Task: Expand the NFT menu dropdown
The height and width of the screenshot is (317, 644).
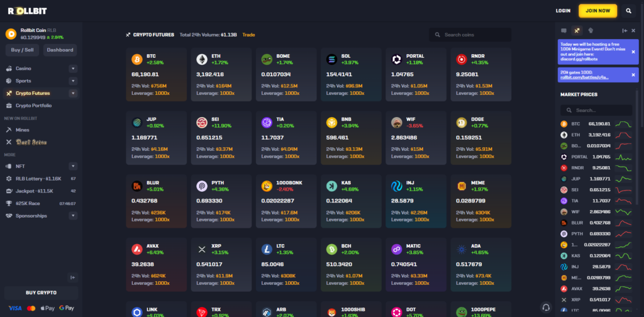Action: pyautogui.click(x=73, y=166)
